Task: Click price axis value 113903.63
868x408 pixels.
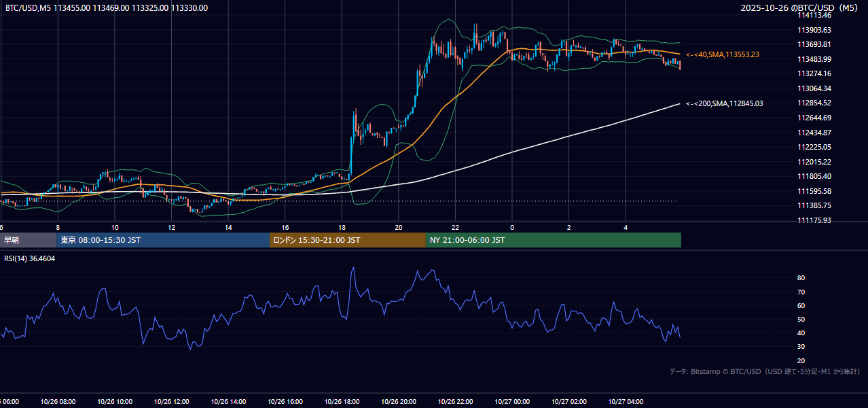Action: [814, 30]
